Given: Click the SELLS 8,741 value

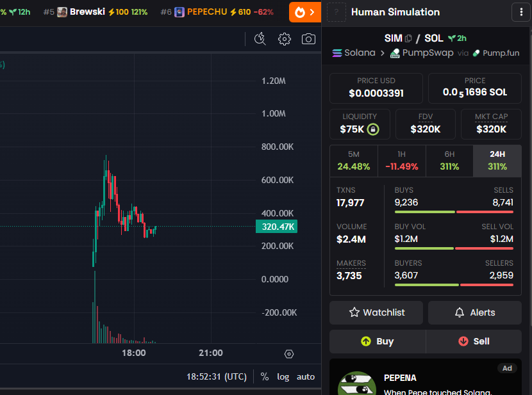Looking at the screenshot, I should tap(503, 202).
